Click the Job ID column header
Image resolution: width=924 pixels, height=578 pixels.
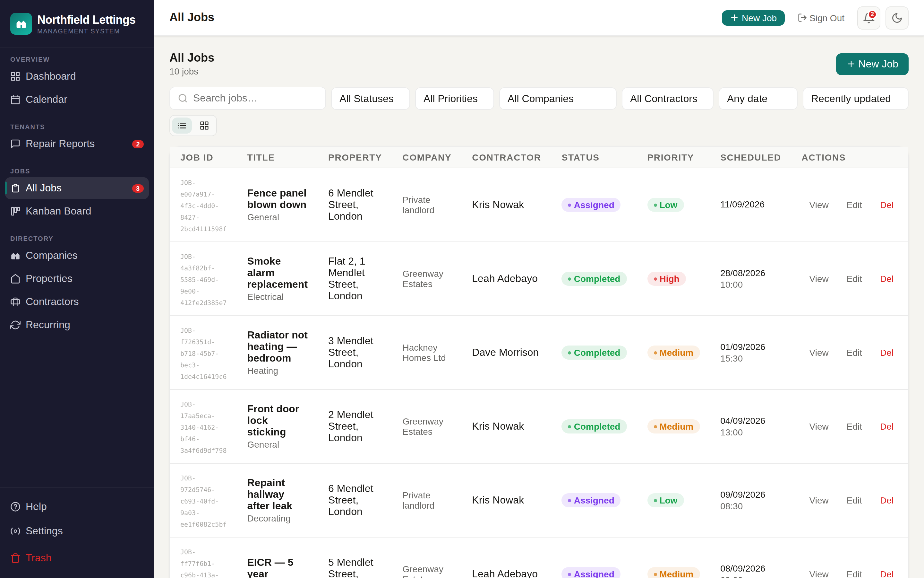tap(197, 157)
